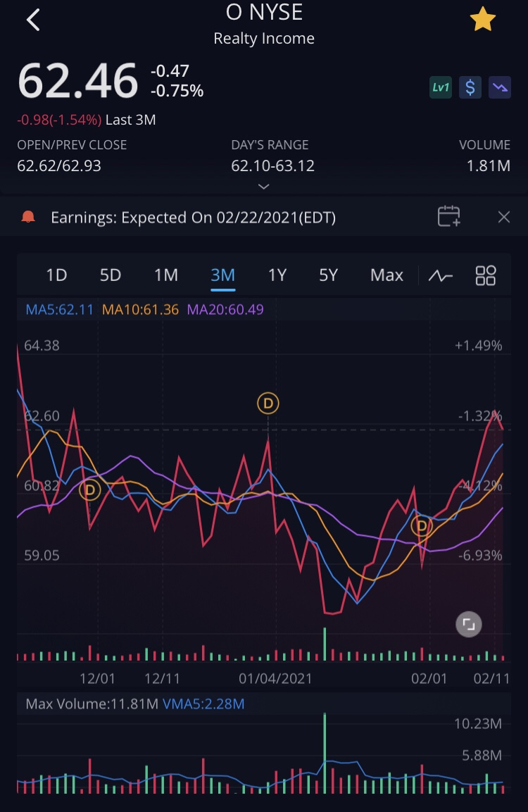Tap the earnings expected on 02/22/2021 text
Screen dimensions: 528x812
(x=193, y=218)
